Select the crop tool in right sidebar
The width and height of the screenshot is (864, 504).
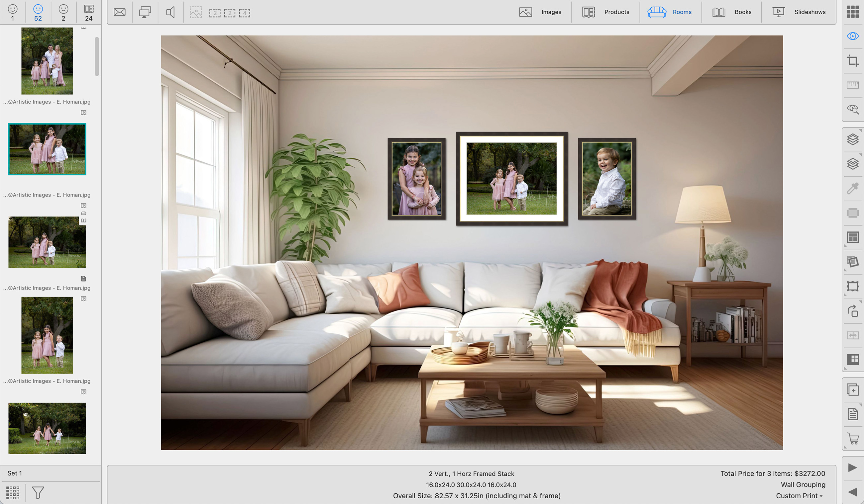click(852, 61)
